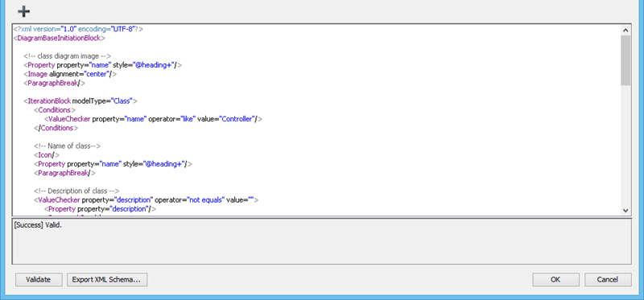Click the ValueChecker "Controller" line
The height and width of the screenshot is (300, 644).
(153, 119)
